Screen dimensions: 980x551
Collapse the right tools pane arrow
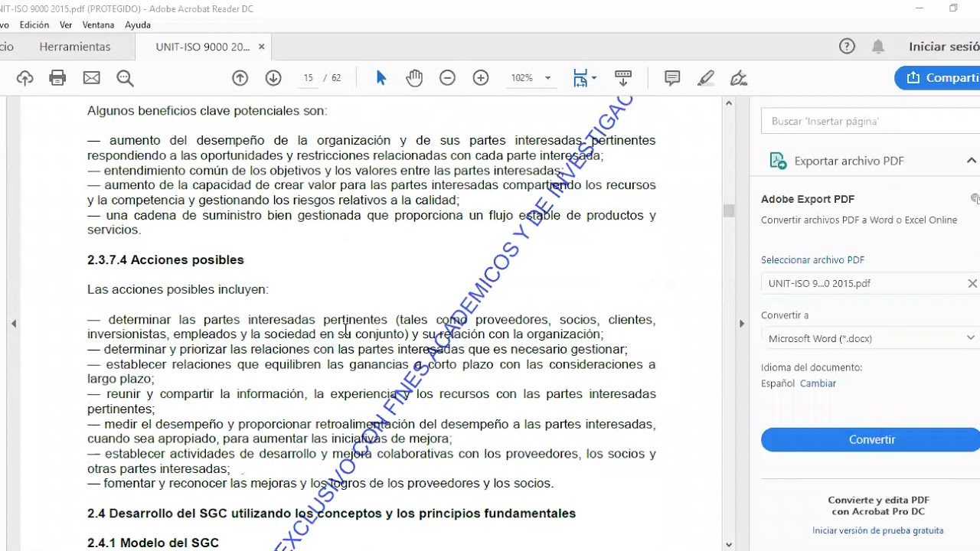tap(741, 324)
